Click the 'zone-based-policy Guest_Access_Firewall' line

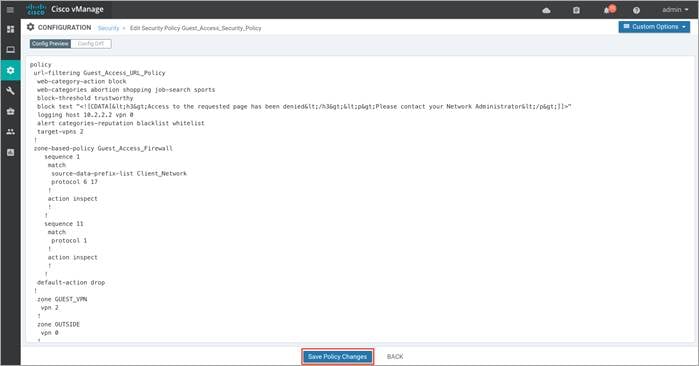click(x=103, y=148)
